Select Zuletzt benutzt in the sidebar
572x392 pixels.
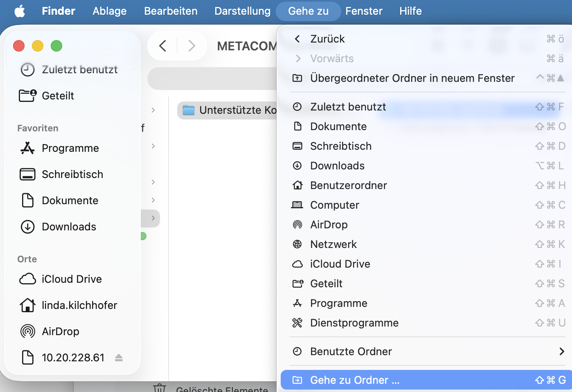(x=79, y=70)
